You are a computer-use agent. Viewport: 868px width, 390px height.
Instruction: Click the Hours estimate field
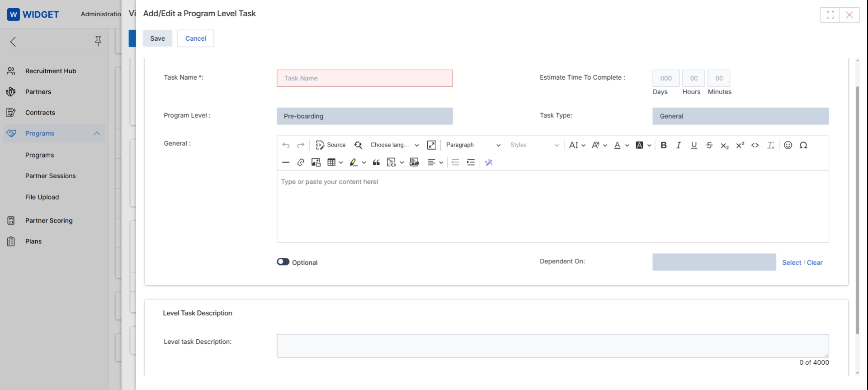693,78
